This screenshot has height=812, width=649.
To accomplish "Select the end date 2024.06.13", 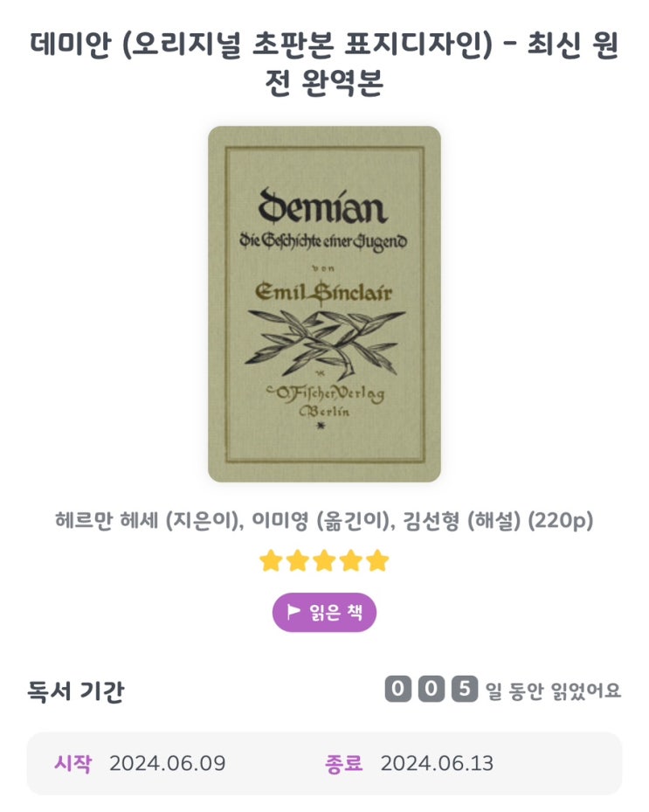I will coord(438,764).
